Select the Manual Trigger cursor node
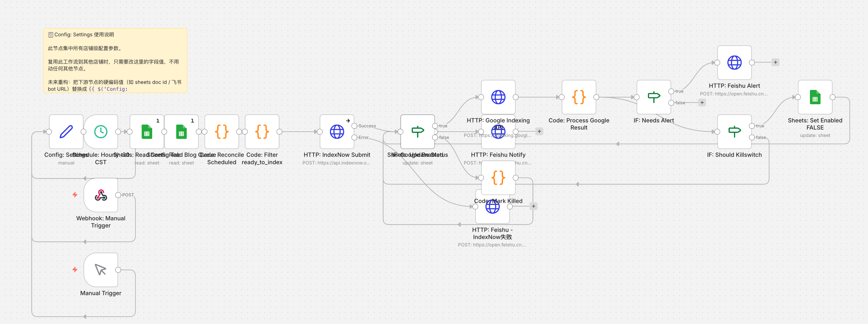868x324 pixels. [101, 270]
